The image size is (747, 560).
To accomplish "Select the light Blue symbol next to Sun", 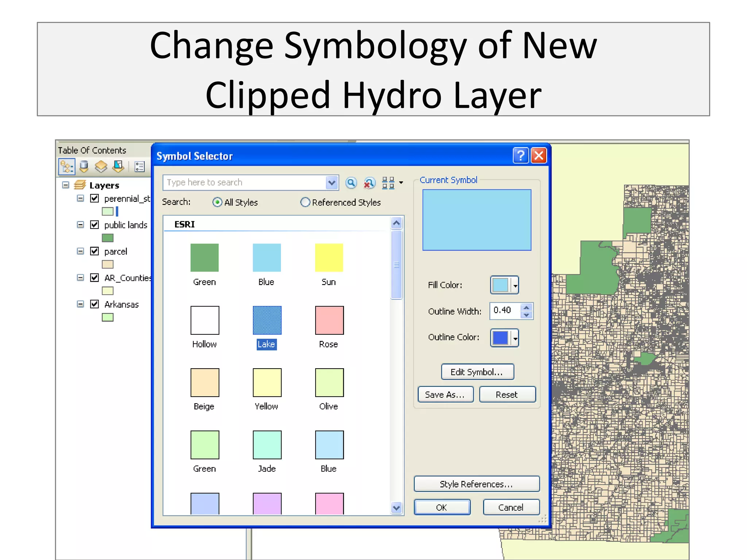I will 267,257.
